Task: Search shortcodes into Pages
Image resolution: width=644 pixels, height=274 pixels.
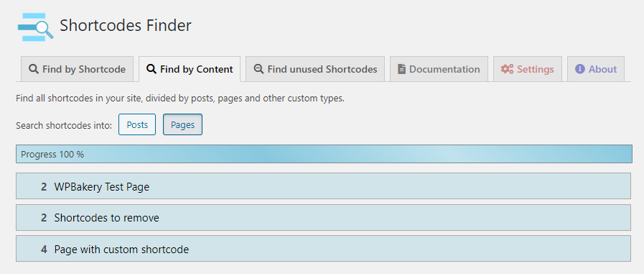Action: pyautogui.click(x=183, y=124)
